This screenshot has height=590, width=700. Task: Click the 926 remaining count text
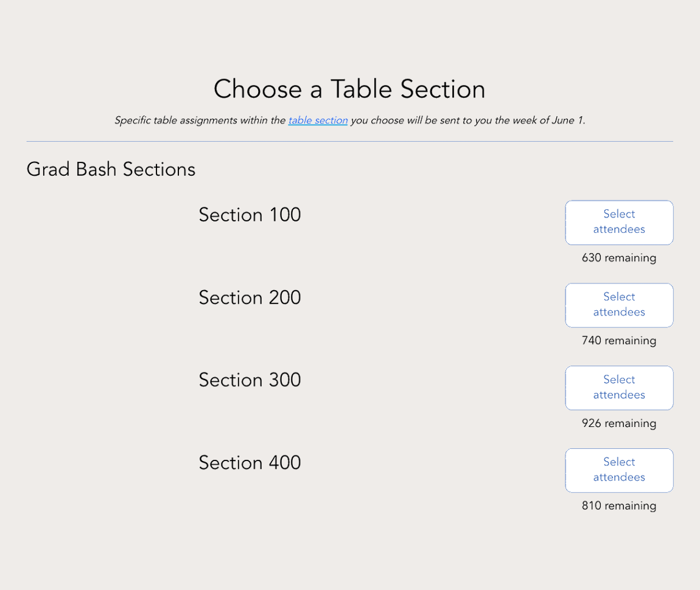tap(619, 423)
